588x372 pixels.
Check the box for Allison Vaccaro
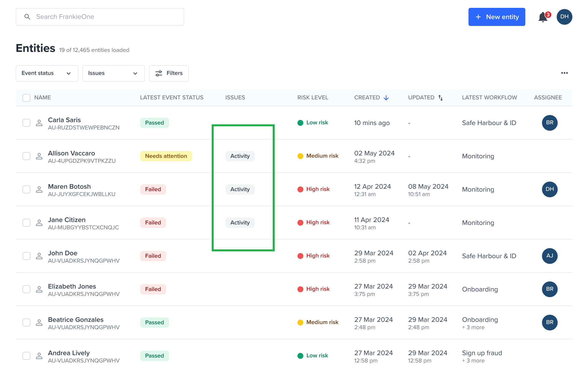click(x=26, y=156)
